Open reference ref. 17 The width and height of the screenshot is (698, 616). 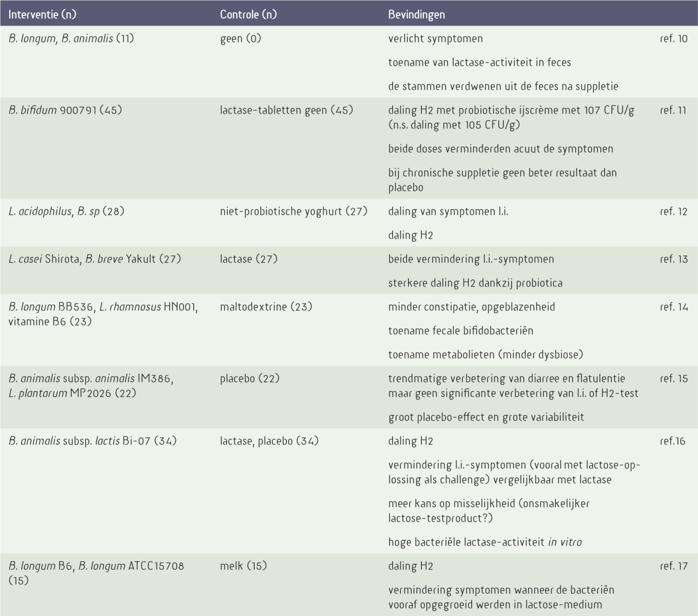pyautogui.click(x=673, y=566)
